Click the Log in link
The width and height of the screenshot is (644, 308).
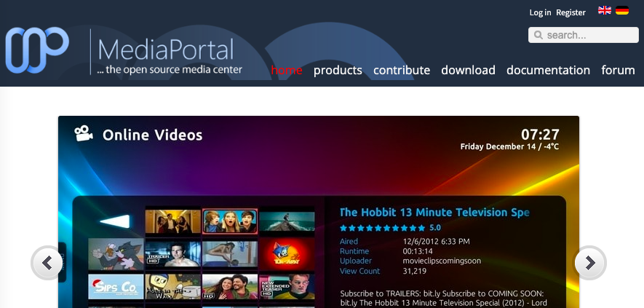(540, 13)
